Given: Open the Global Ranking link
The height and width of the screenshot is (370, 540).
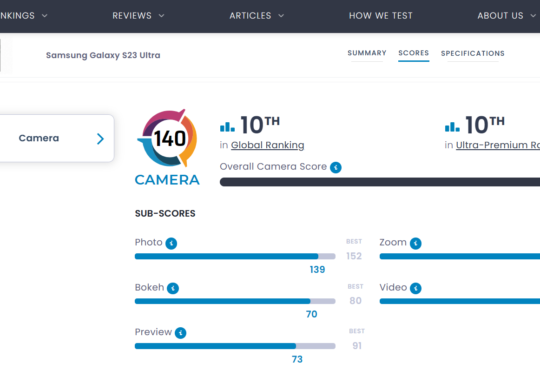Looking at the screenshot, I should point(268,145).
